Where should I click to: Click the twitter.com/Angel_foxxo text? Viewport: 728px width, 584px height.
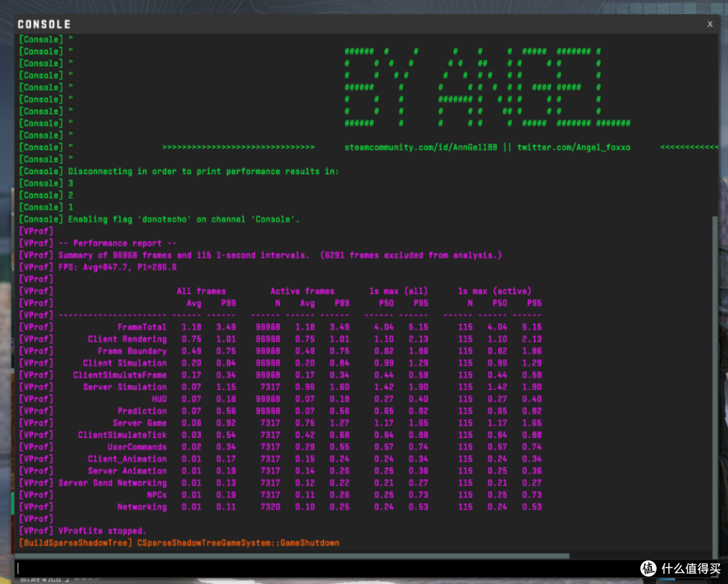coord(574,147)
